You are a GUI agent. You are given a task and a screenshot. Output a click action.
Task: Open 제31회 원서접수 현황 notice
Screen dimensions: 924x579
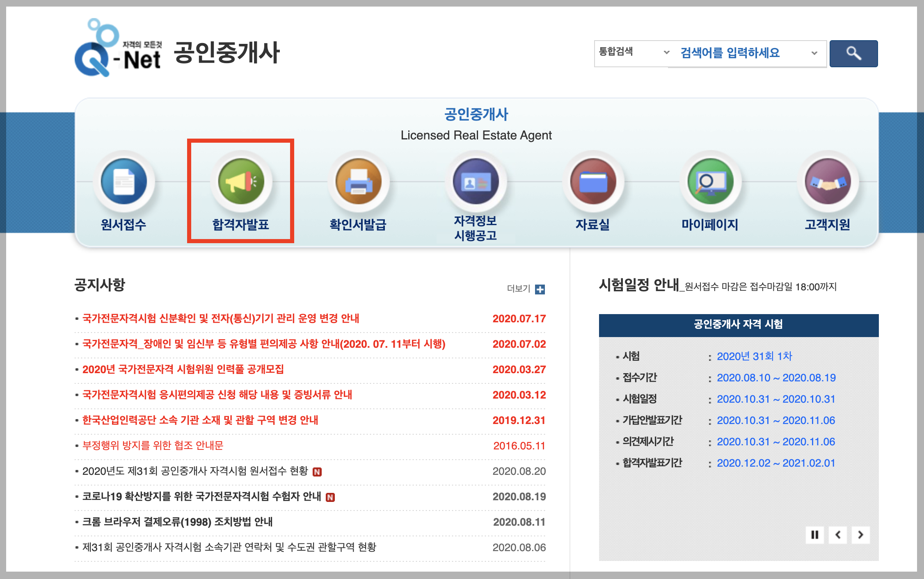(195, 471)
